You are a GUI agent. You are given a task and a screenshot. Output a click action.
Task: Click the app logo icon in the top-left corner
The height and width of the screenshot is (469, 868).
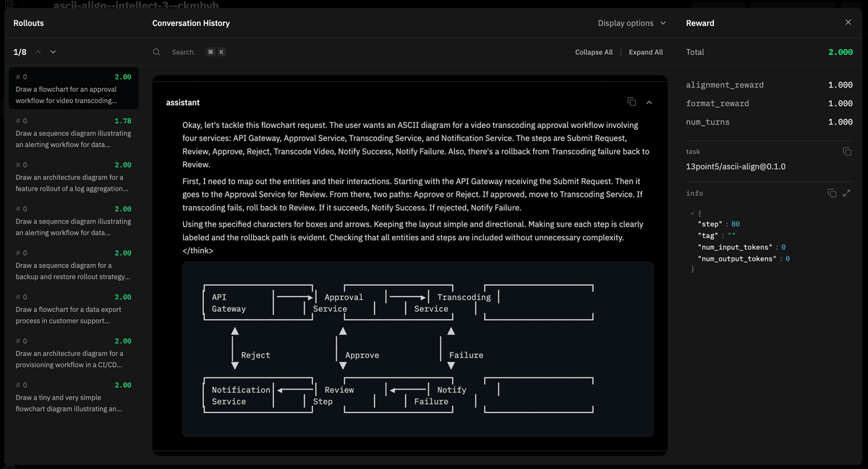tap(9, 6)
